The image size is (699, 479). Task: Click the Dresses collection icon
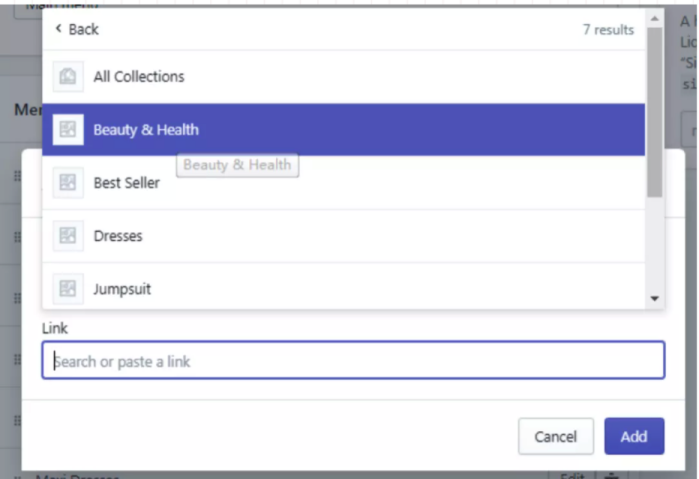[x=68, y=236]
